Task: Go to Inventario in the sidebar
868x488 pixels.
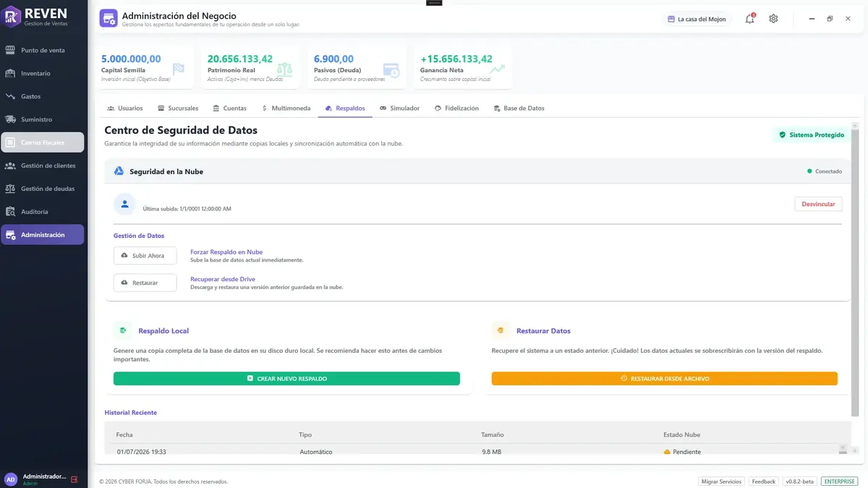Action: (x=43, y=73)
